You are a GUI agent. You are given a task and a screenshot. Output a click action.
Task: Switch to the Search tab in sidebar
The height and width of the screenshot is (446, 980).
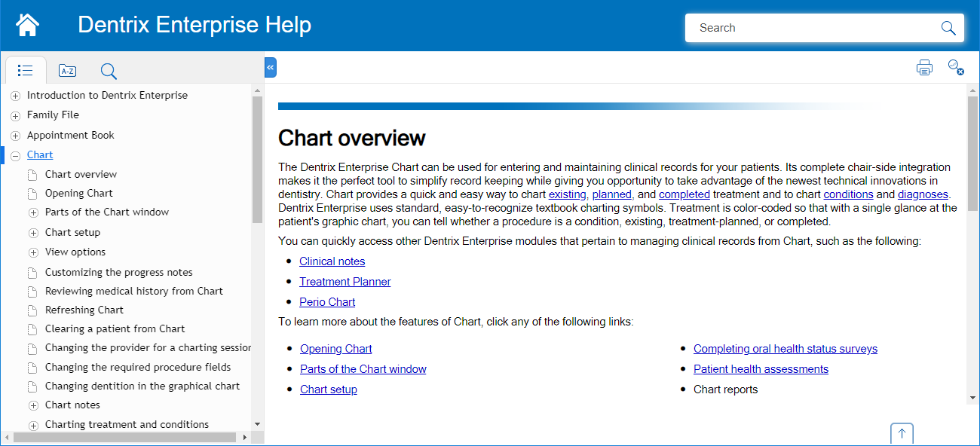point(109,71)
